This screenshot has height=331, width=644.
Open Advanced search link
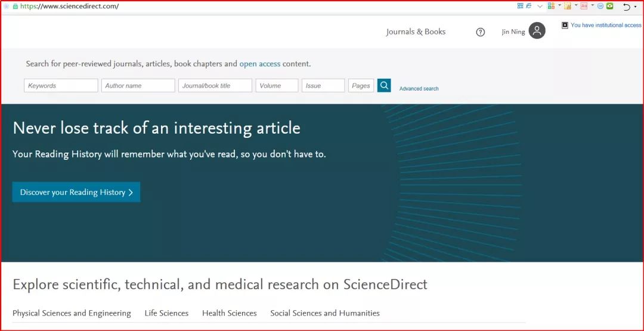[x=419, y=88]
